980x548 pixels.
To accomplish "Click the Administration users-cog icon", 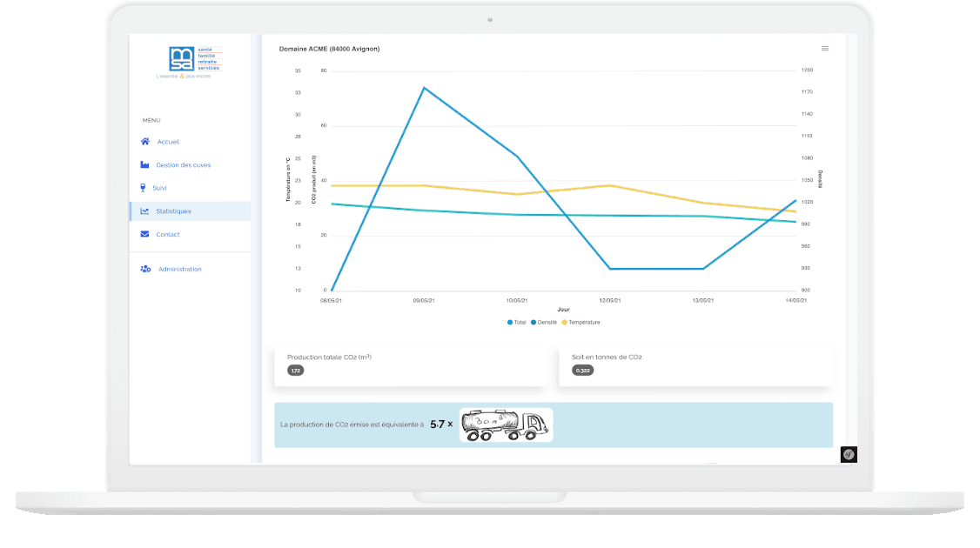I will [x=145, y=269].
